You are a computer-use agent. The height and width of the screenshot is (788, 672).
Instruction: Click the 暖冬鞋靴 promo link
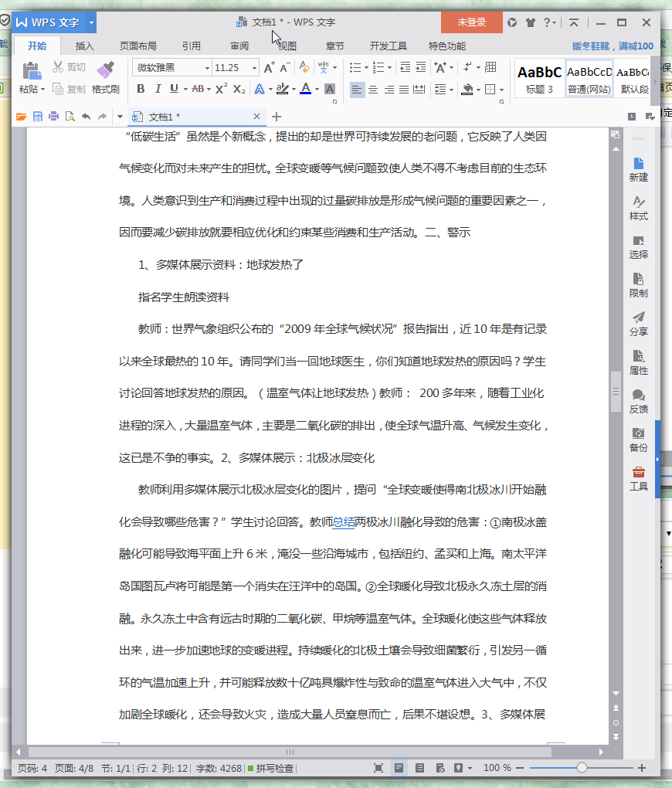pyautogui.click(x=613, y=46)
